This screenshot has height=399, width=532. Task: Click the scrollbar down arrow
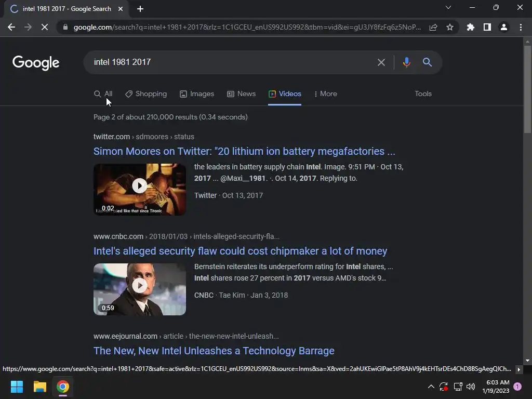(527, 361)
